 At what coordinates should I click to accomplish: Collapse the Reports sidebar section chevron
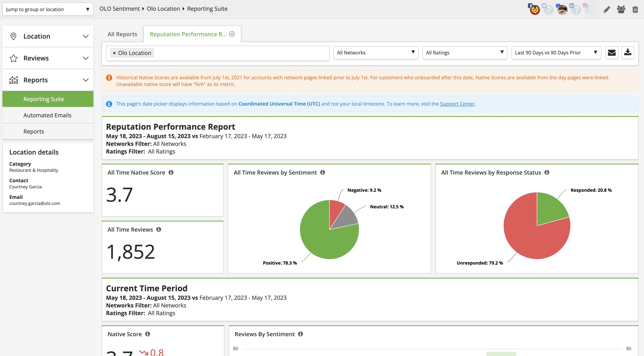point(86,80)
